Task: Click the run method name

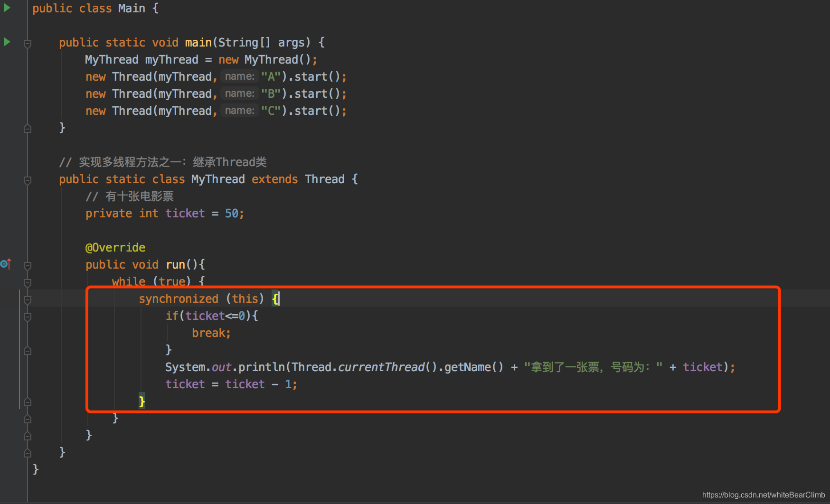Action: [x=175, y=265]
